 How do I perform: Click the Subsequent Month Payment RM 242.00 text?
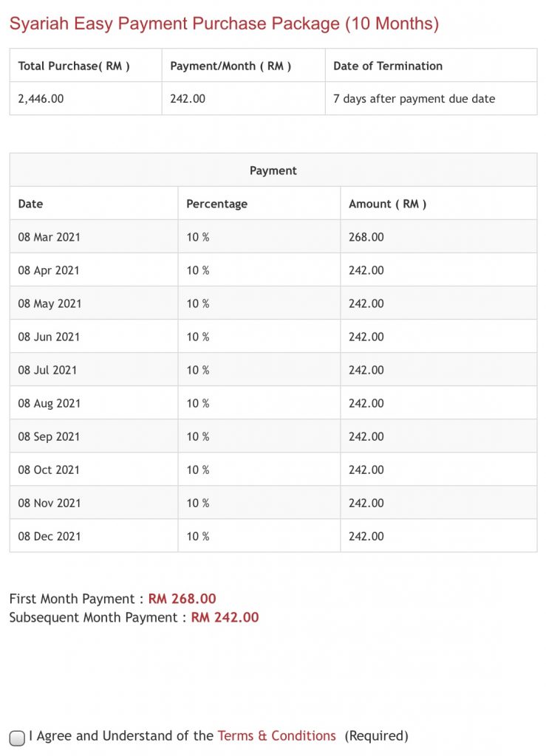pos(134,617)
